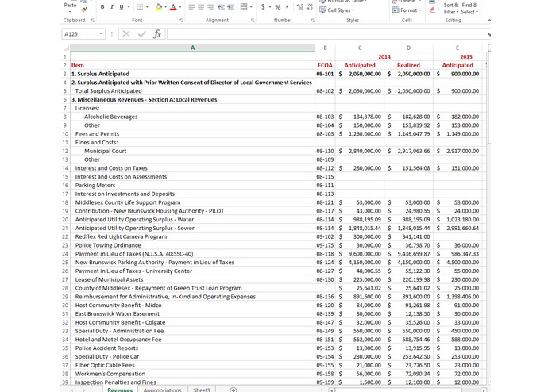Click the red 'FCOA' header cell
The image size is (552, 392).
[x=325, y=65]
